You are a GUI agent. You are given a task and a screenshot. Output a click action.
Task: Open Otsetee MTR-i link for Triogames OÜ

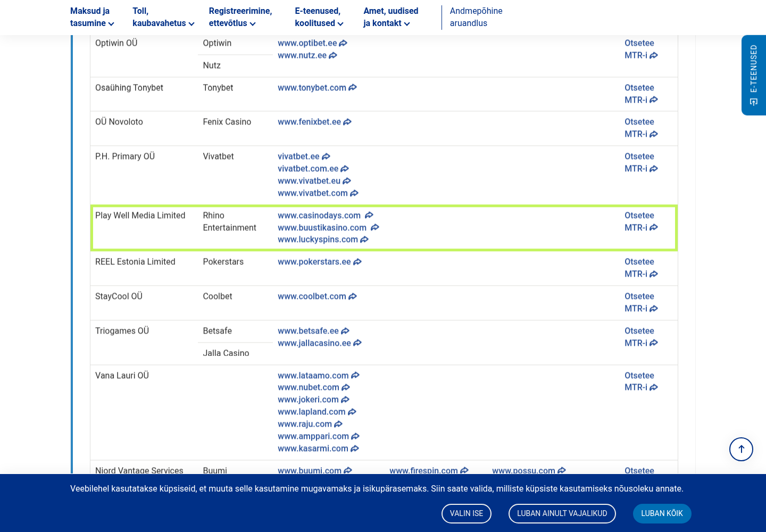[641, 337]
